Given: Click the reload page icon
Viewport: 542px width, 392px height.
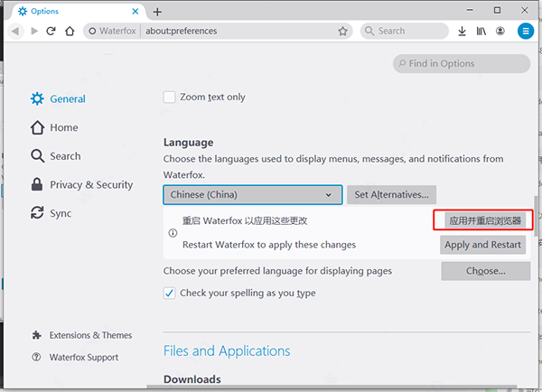Looking at the screenshot, I should [x=51, y=31].
